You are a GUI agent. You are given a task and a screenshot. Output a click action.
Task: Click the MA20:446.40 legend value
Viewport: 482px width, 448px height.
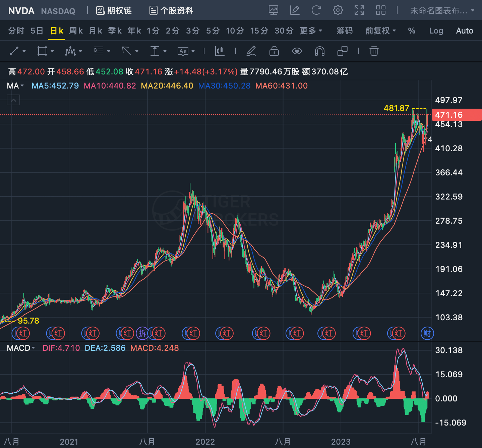167,86
